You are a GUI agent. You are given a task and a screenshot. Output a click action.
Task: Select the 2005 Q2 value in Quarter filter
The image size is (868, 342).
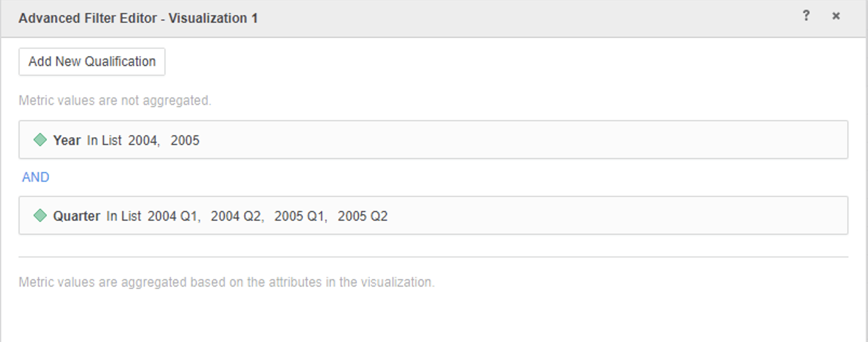362,216
